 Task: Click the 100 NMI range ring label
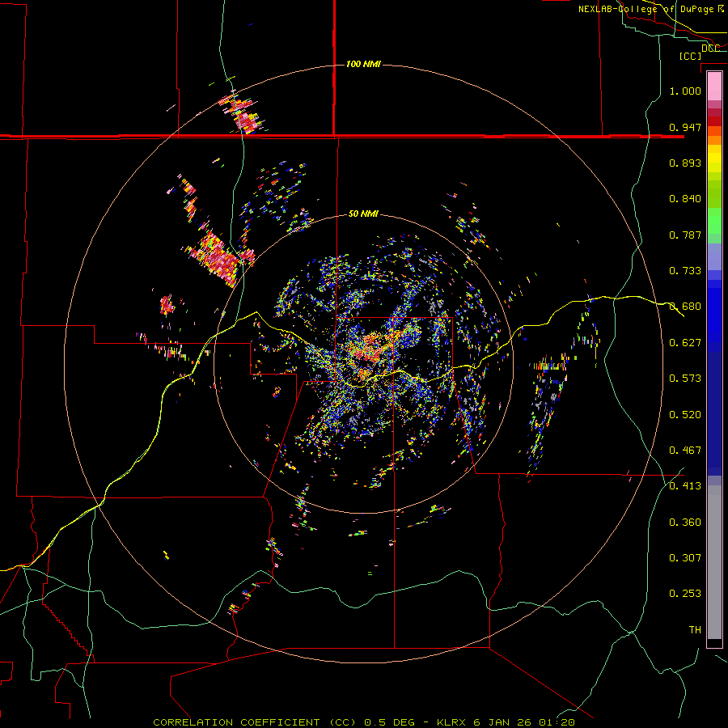pyautogui.click(x=363, y=64)
